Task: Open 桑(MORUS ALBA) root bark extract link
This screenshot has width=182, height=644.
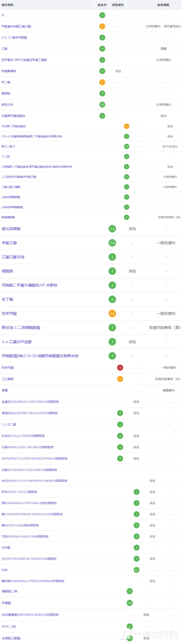Action: [20, 525]
